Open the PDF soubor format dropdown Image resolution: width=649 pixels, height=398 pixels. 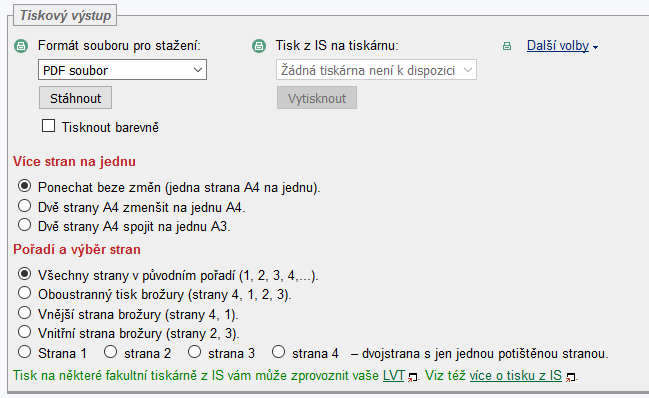tap(123, 70)
